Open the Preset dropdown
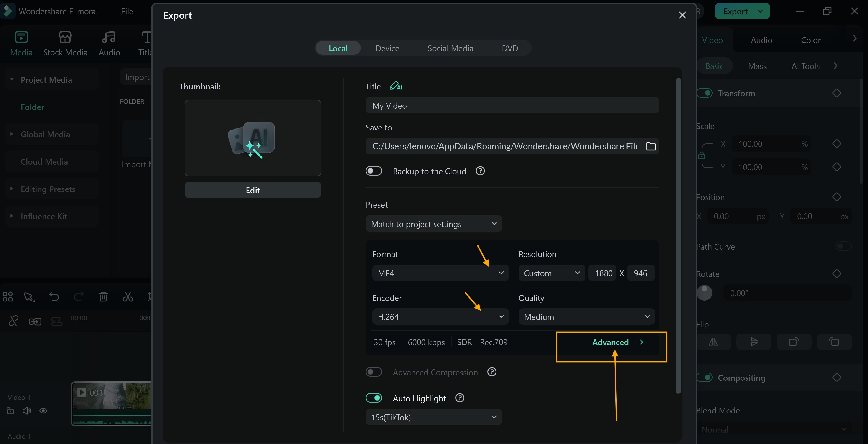The height and width of the screenshot is (444, 868). coord(434,224)
